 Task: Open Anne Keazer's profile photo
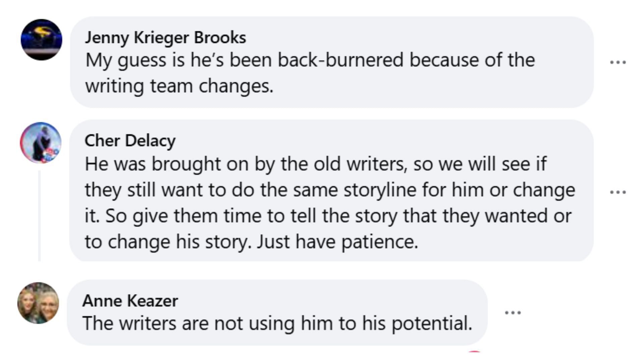(38, 303)
